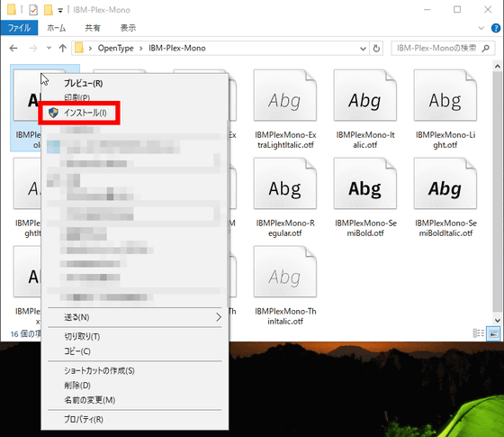Click the Properties quick access toolbar icon
Image resolution: width=504 pixels, height=437 pixels.
[33, 10]
